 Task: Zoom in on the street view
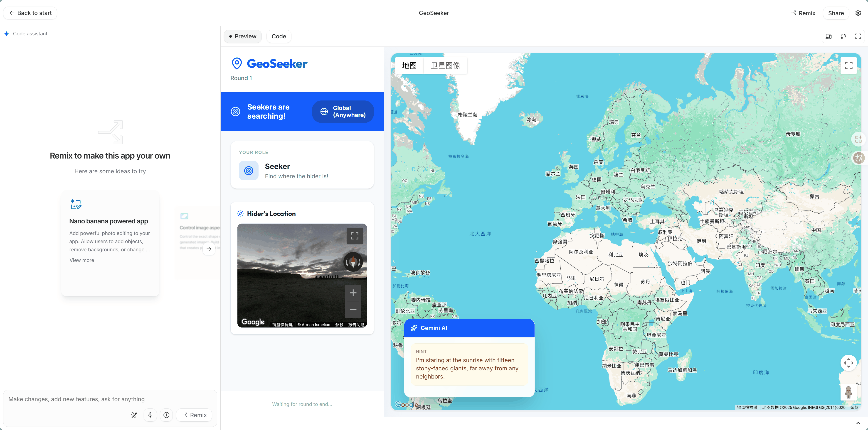(x=353, y=293)
